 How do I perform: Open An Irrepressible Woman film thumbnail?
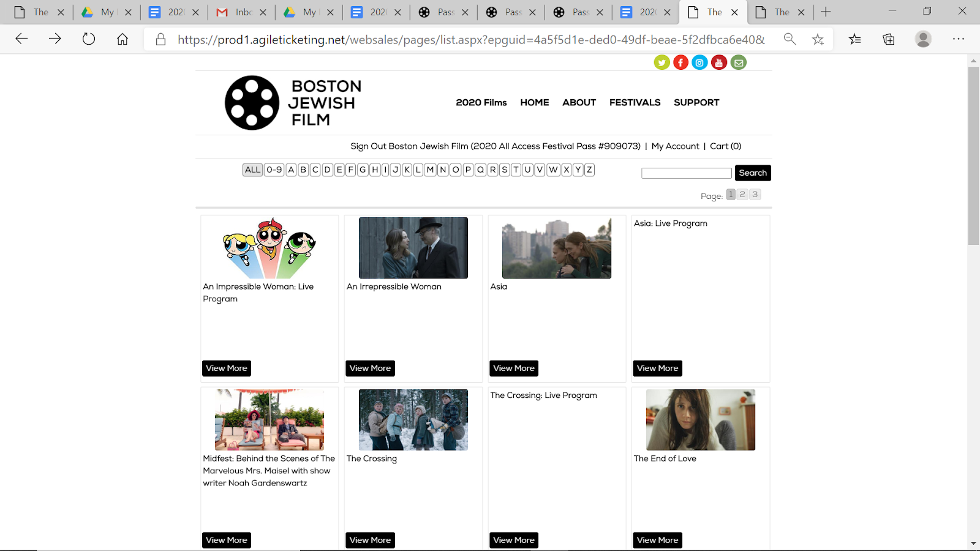coord(413,248)
